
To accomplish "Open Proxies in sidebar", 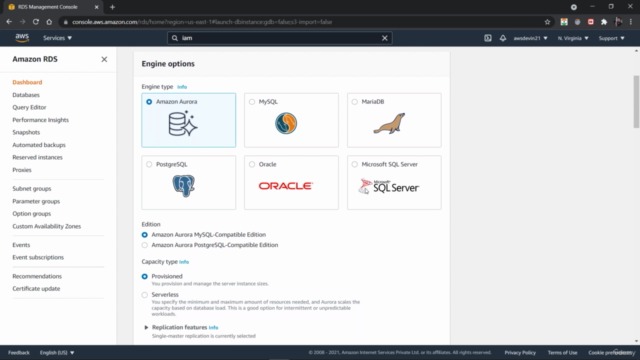I will pos(22,170).
